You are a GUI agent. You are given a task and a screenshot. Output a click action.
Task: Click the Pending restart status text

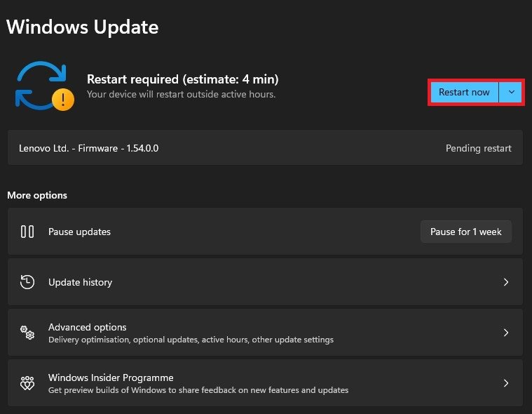478,148
